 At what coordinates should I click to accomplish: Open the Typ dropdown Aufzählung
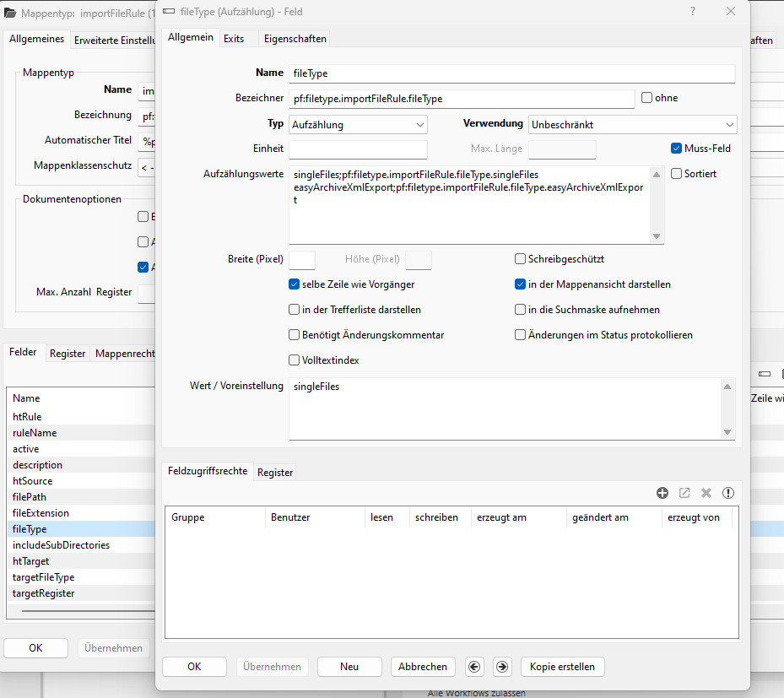[358, 125]
